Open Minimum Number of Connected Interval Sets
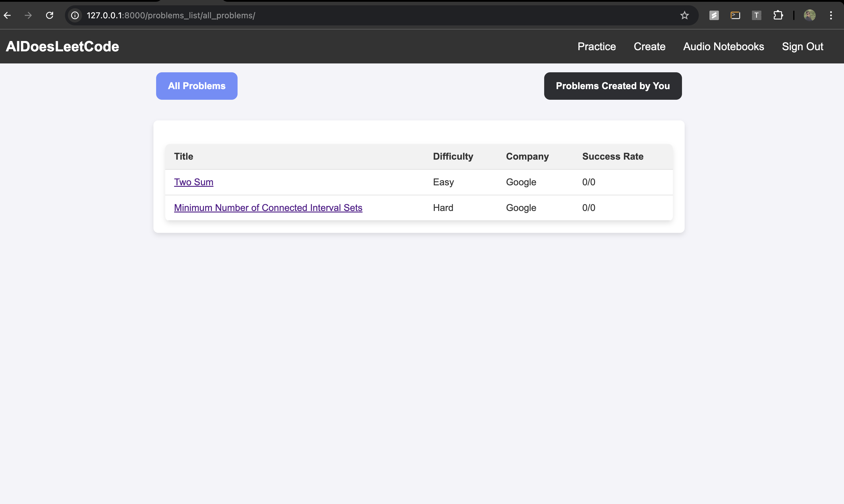Screen dimensions: 844x504 click(268, 207)
